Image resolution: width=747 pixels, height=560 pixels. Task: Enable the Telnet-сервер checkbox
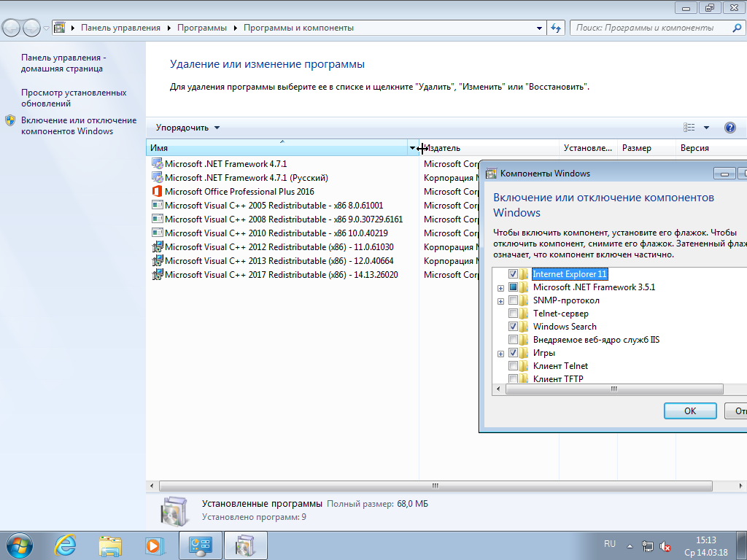click(x=513, y=314)
